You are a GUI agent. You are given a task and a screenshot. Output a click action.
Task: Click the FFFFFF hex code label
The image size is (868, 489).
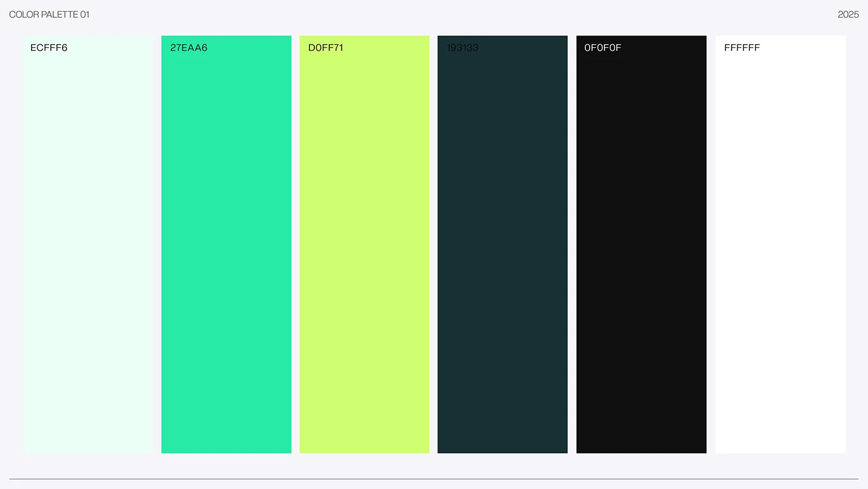(x=742, y=48)
